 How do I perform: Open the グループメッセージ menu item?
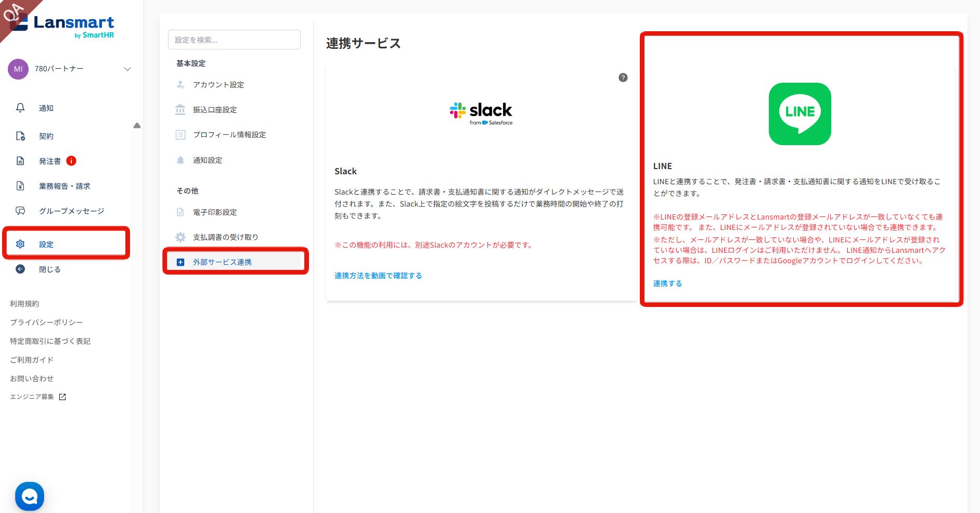tap(72, 211)
